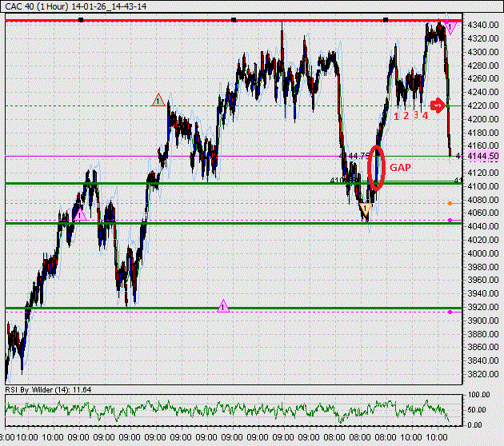
Task: Select the 3980.00 price axis label
Action: click(x=483, y=266)
